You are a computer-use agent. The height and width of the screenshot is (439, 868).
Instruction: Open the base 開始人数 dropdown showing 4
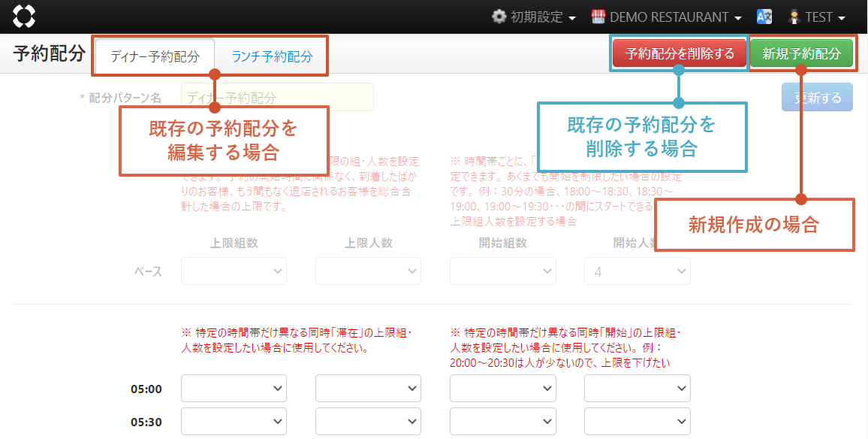coord(637,271)
